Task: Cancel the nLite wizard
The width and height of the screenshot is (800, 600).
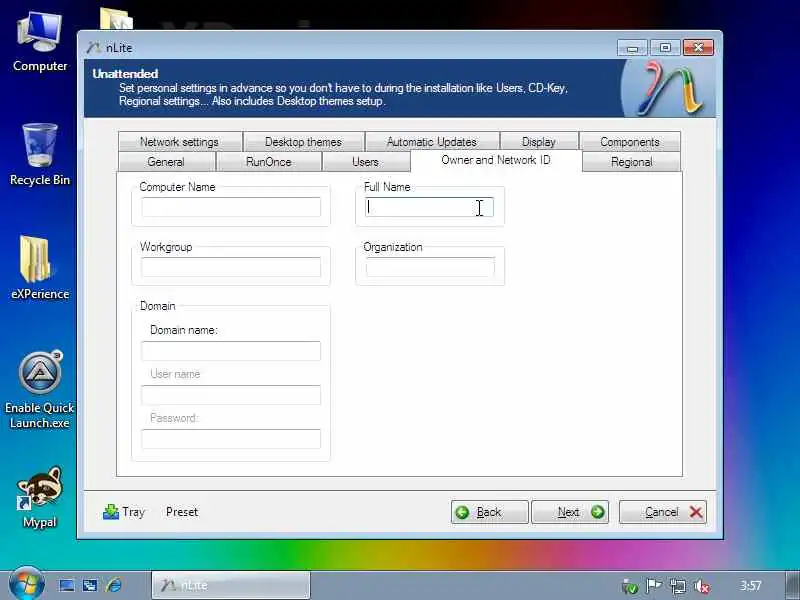Action: pos(663,512)
